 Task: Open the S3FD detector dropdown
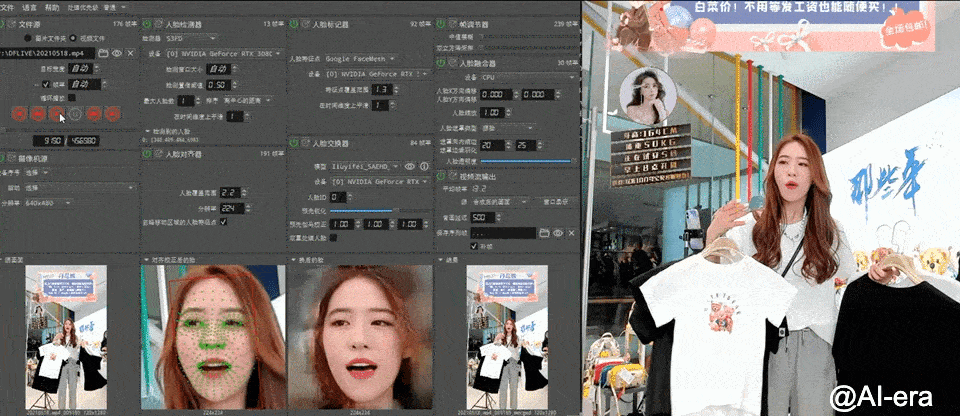(x=191, y=38)
